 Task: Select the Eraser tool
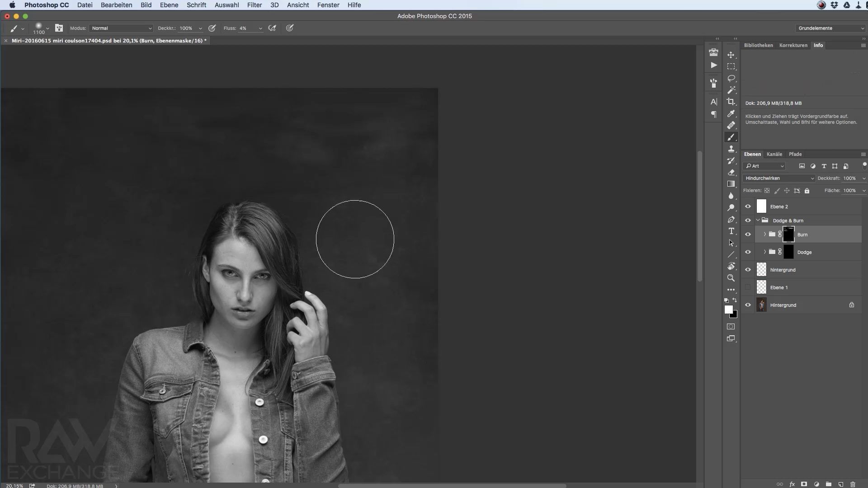click(731, 172)
